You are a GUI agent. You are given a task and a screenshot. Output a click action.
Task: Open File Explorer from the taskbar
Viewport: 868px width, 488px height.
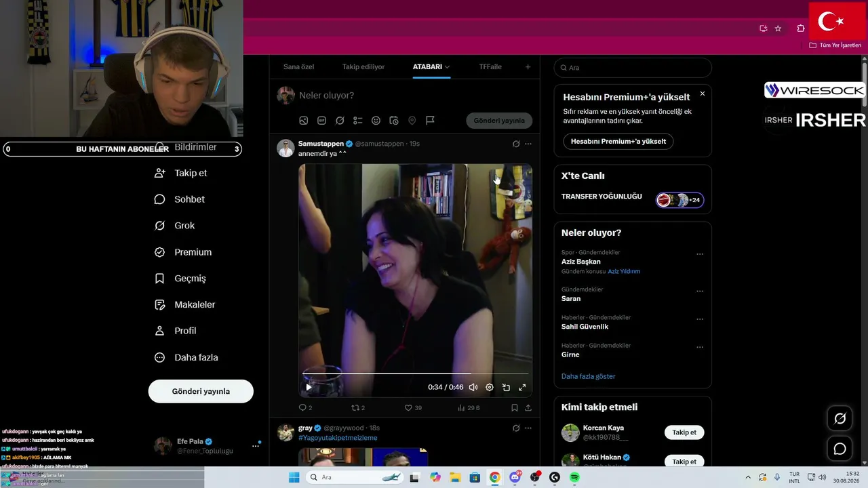455,477
